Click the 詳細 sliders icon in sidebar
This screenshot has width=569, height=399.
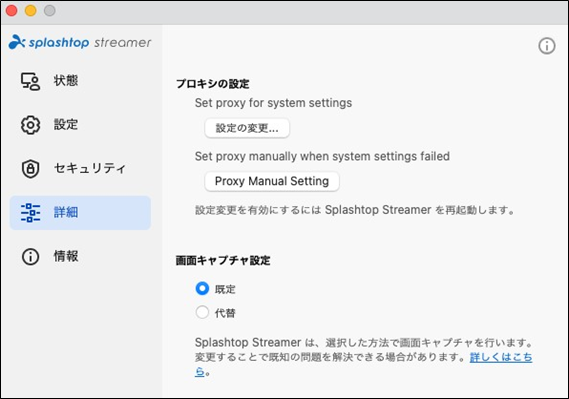coord(30,213)
